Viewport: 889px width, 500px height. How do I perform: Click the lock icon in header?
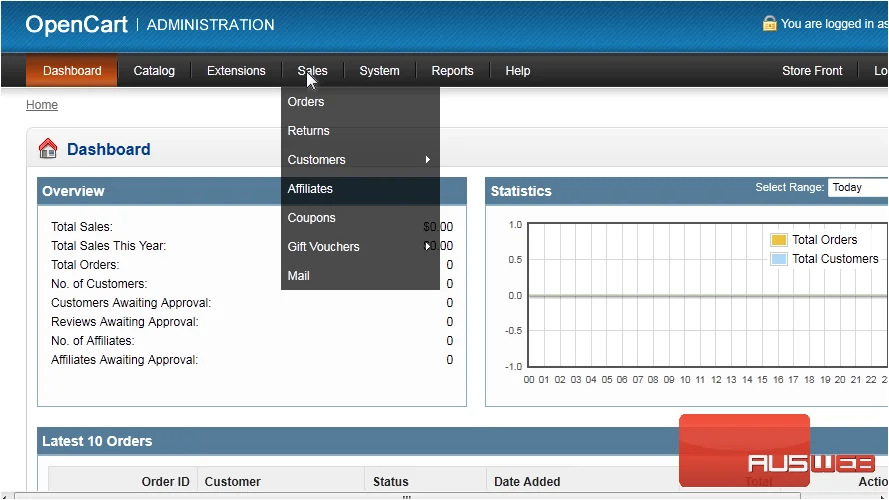click(x=769, y=23)
